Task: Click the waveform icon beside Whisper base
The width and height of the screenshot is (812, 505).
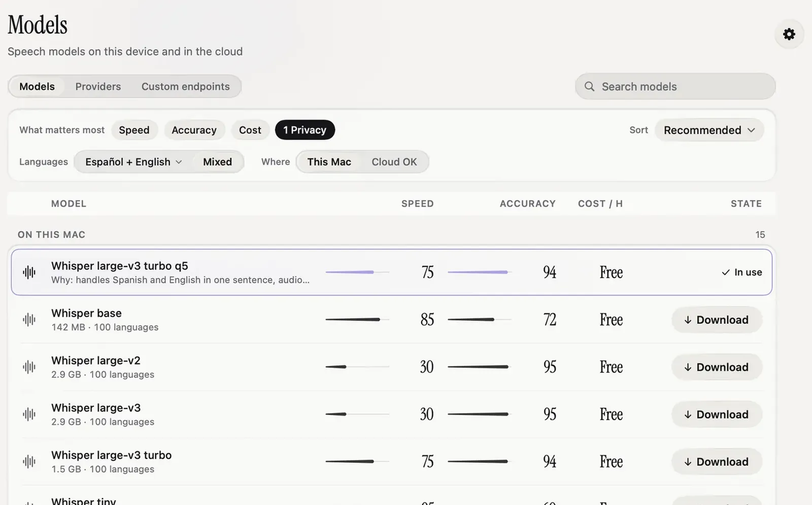Action: [x=29, y=320]
